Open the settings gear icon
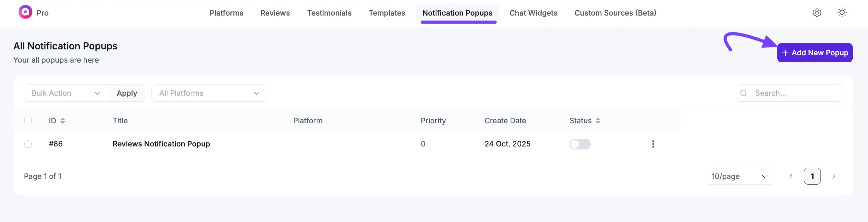The width and height of the screenshot is (868, 222). pyautogui.click(x=817, y=13)
